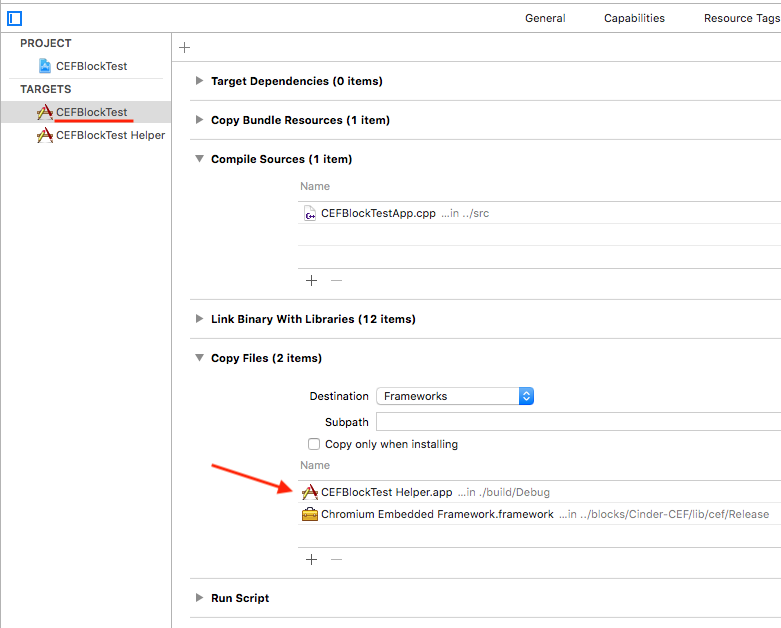Click the CEFBlockTest project blueprint icon

(45, 66)
